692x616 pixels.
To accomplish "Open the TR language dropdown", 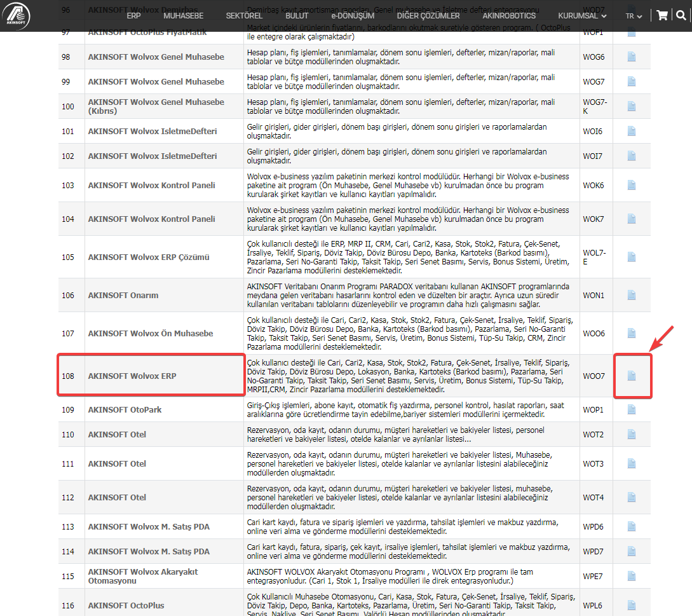I will (634, 16).
